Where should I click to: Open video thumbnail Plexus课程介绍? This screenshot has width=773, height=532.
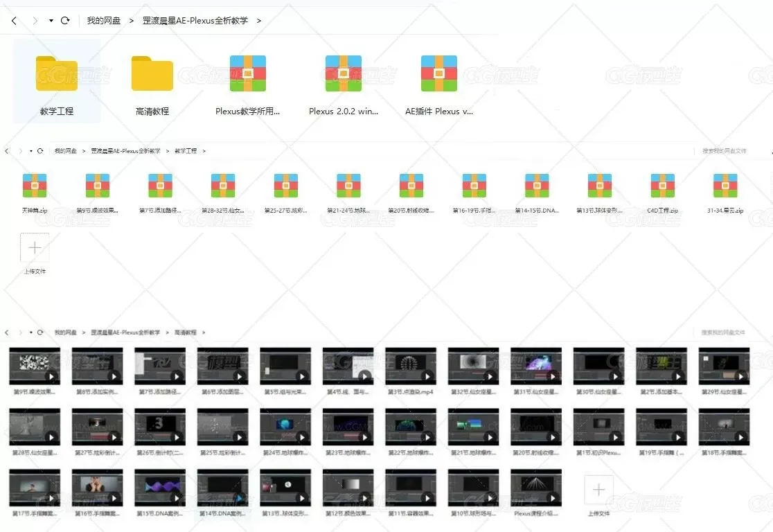click(536, 488)
